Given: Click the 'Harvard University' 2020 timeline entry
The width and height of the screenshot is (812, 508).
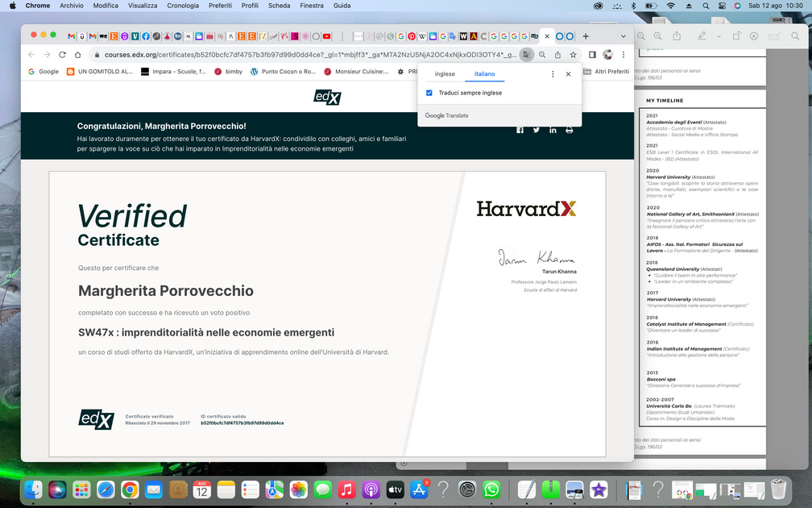Looking at the screenshot, I should pyautogui.click(x=668, y=177).
